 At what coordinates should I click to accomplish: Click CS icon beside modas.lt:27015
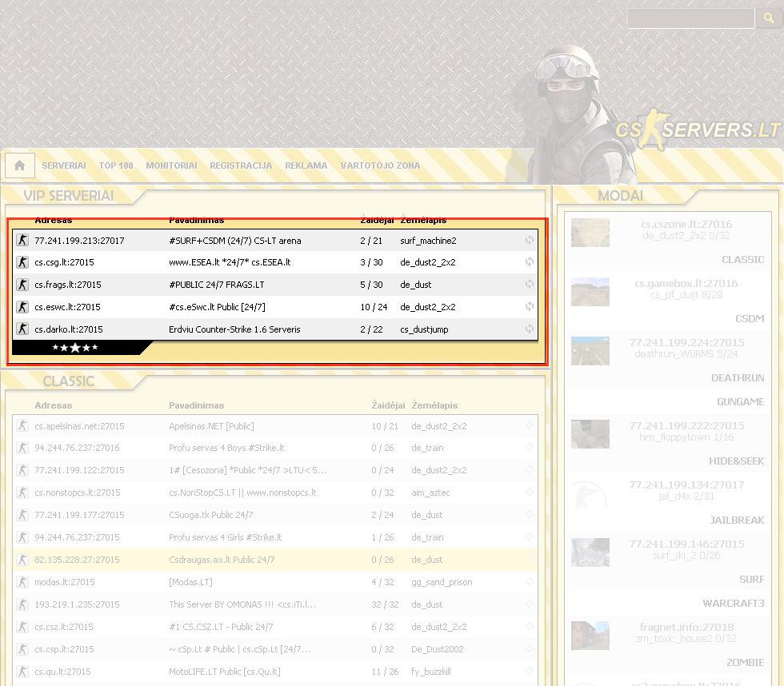point(22,582)
